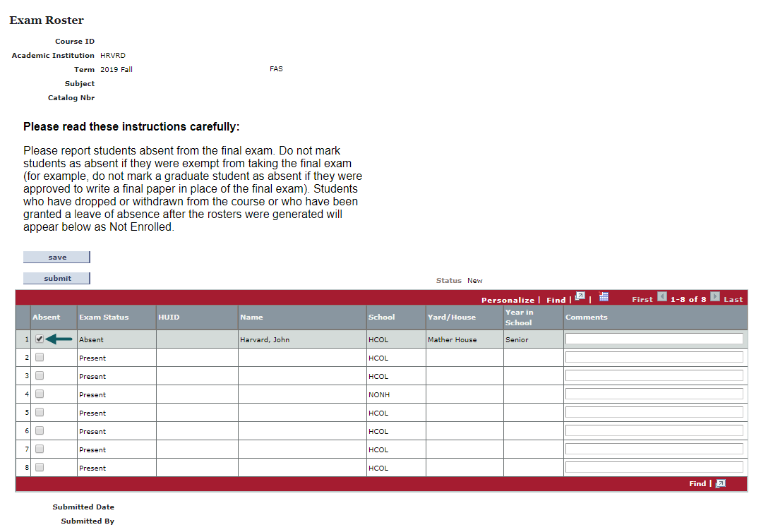Click John Harvard's Comments field
Image resolution: width=761 pixels, height=532 pixels.
653,338
